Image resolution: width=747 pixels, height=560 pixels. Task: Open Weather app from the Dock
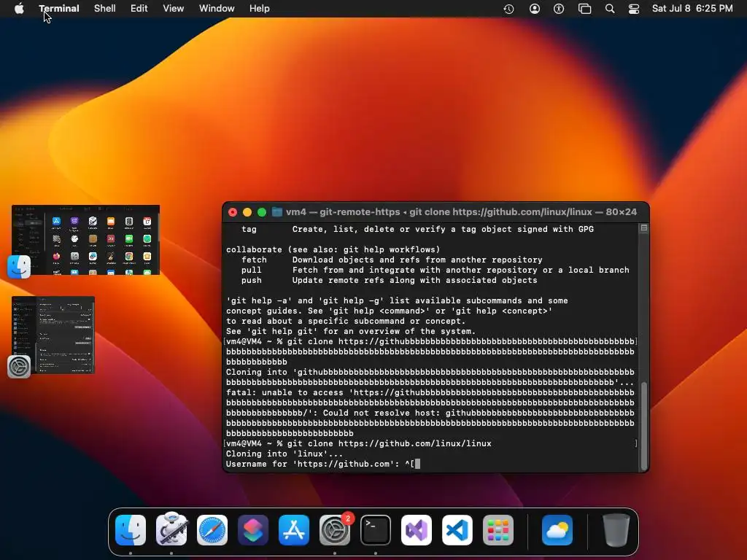pyautogui.click(x=557, y=530)
